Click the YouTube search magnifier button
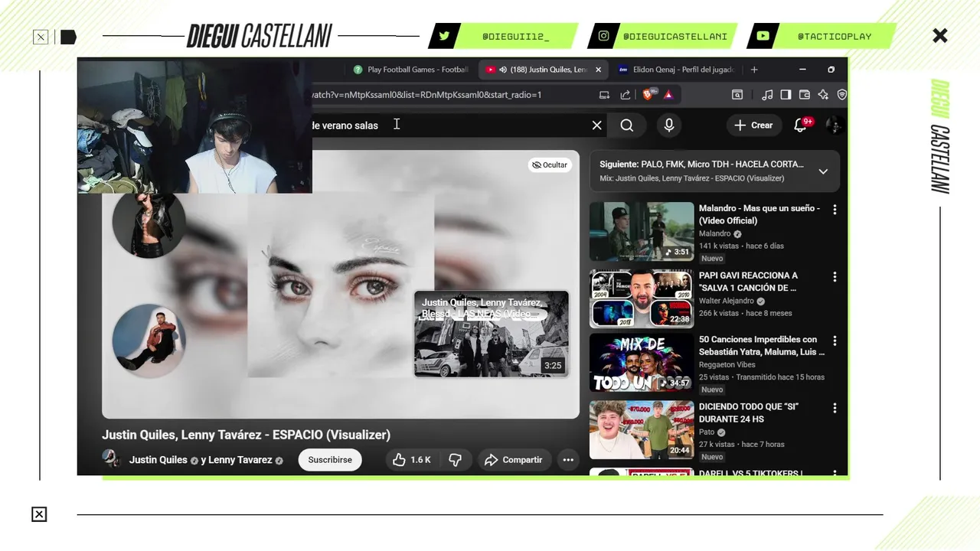 point(627,126)
